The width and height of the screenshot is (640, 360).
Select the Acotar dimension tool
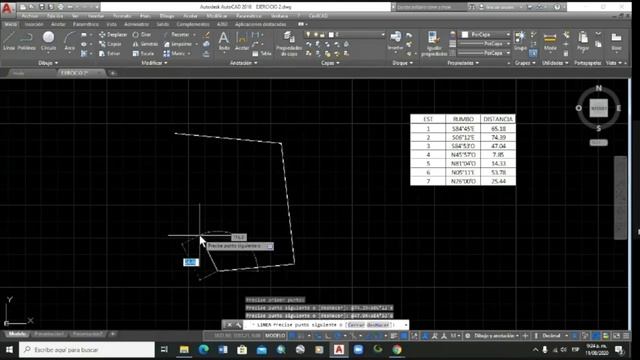pyautogui.click(x=242, y=41)
